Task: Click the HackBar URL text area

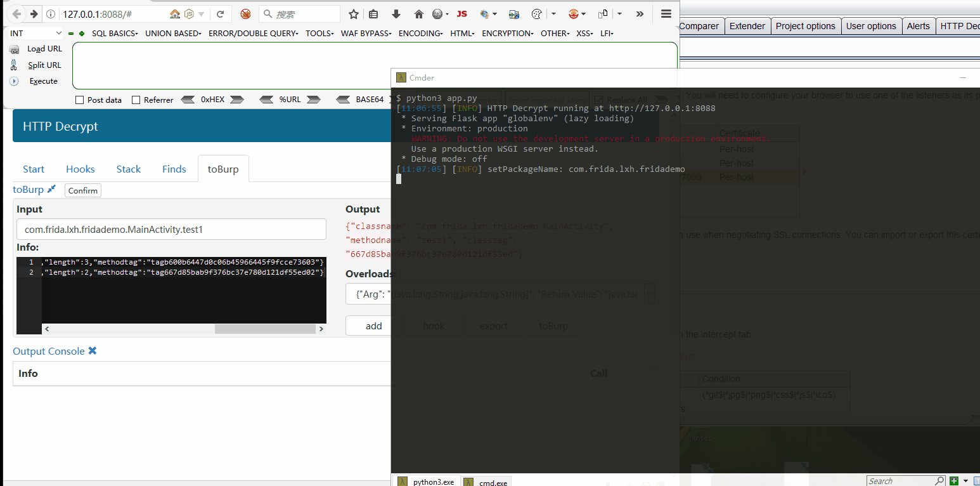Action: click(375, 65)
